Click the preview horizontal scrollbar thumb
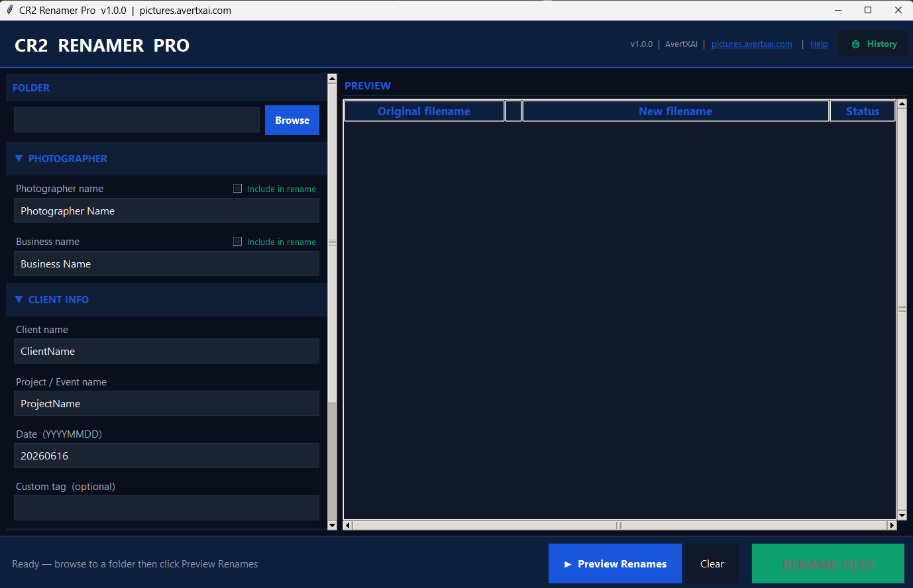Screen dimensions: 913x588 coord(619,525)
